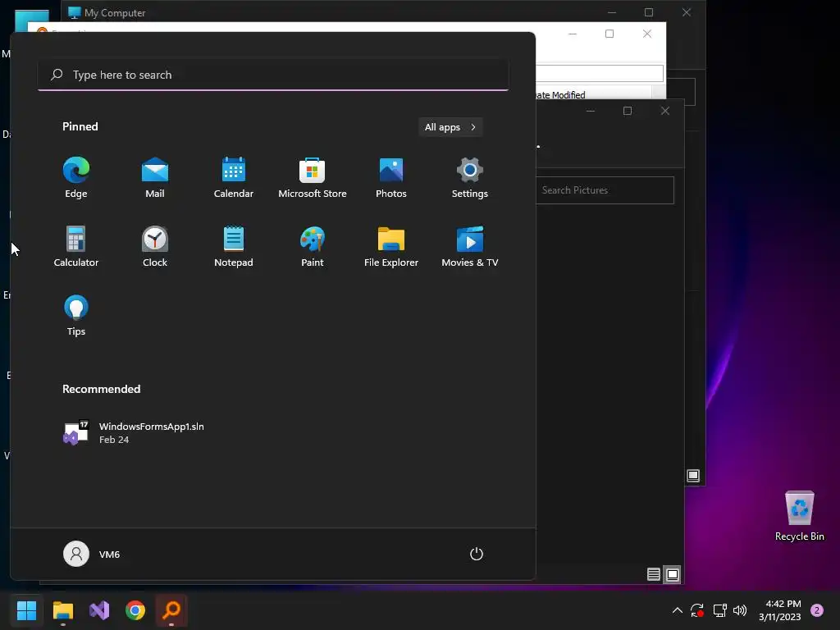Click the preview pane icon in My Computer window
Viewport: 840px width, 630px height.
click(693, 476)
